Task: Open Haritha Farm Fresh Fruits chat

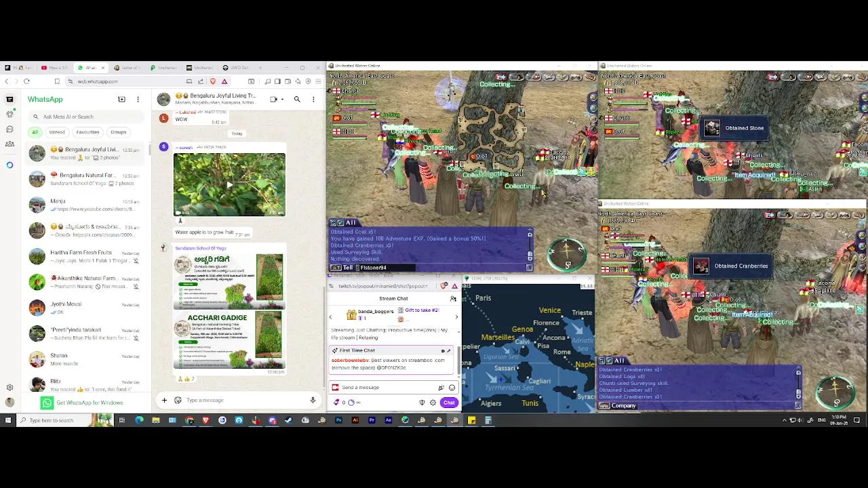Action: (85, 256)
